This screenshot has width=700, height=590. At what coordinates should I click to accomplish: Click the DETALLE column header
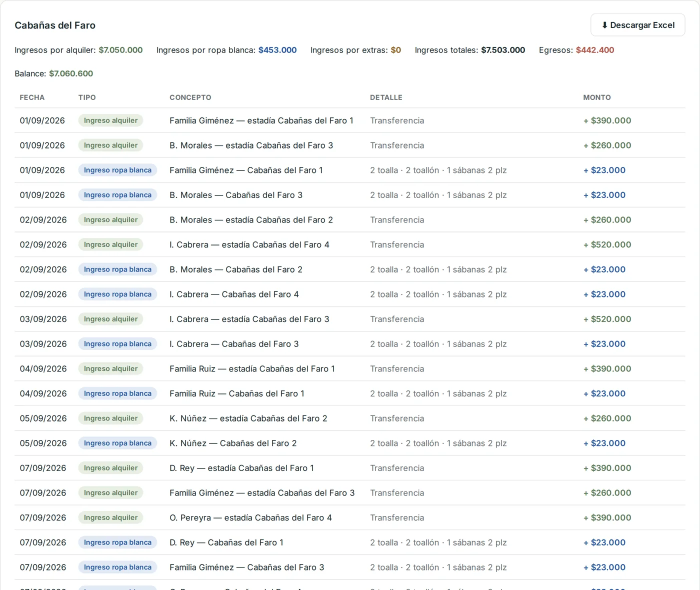386,97
